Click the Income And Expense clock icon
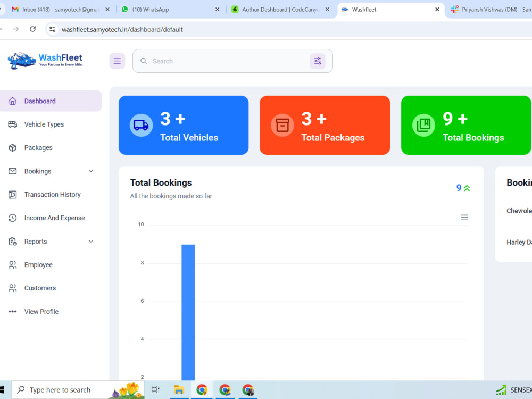 click(13, 218)
